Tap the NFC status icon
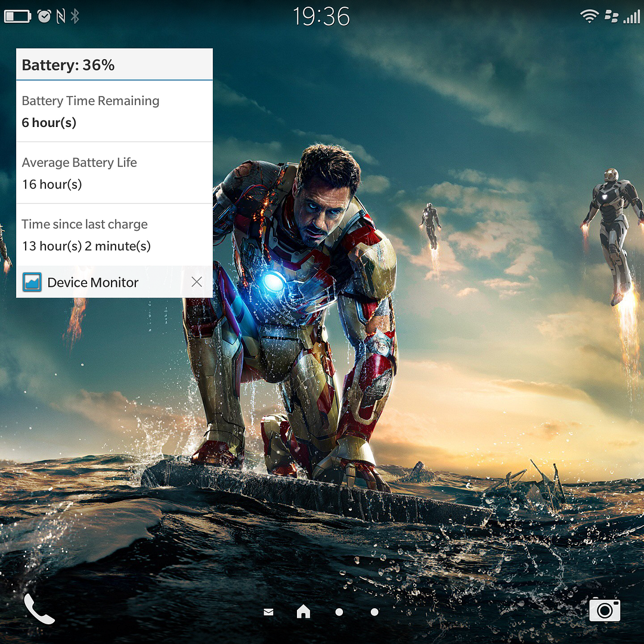 tap(61, 17)
